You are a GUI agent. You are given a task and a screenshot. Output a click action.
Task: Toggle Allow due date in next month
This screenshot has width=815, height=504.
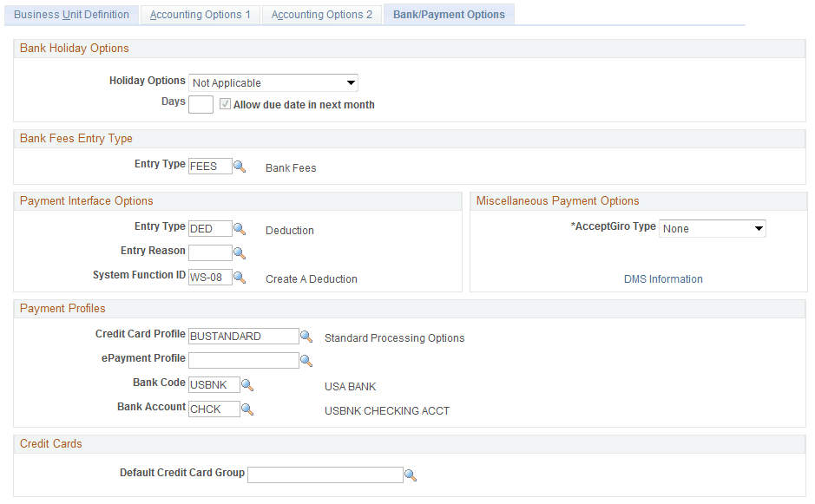225,104
